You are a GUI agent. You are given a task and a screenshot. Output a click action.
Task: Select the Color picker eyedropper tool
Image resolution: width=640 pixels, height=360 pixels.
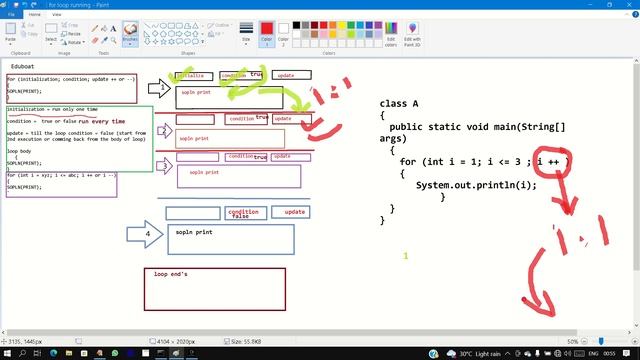tap(104, 40)
